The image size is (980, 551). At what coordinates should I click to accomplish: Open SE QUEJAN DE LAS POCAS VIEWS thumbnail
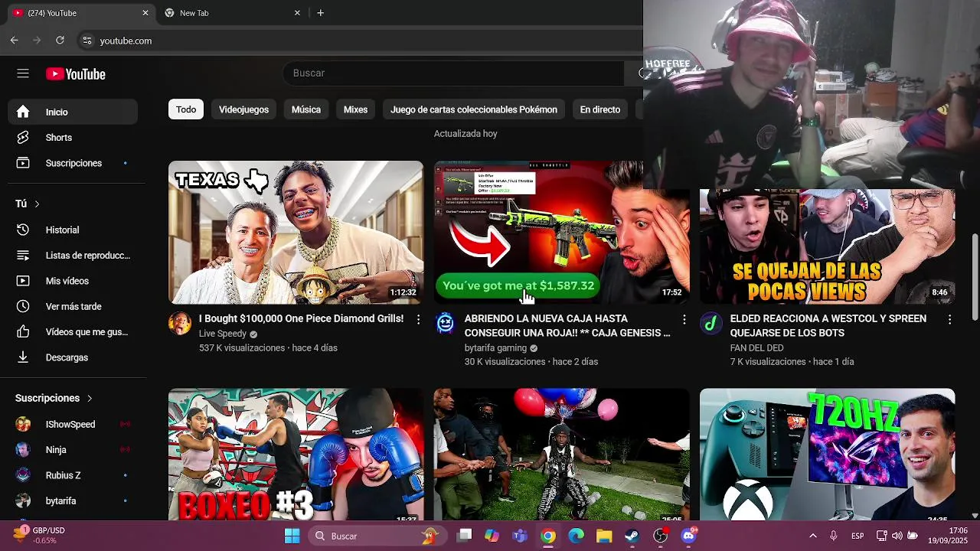(828, 246)
